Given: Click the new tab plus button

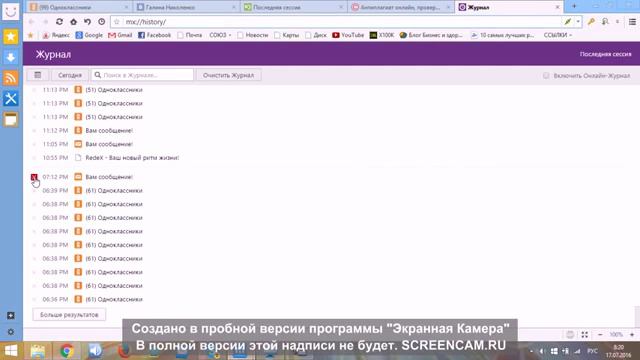Looking at the screenshot, I should (574, 6).
